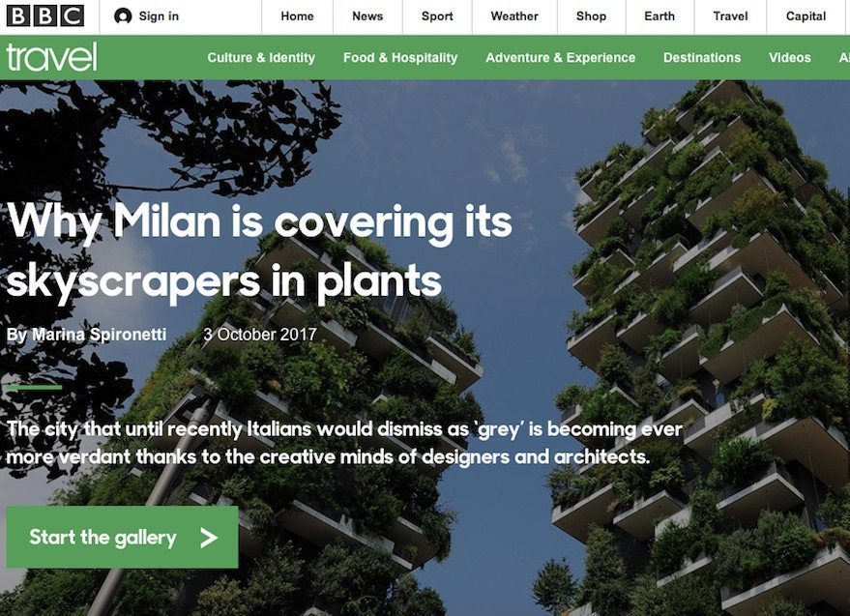The width and height of the screenshot is (850, 616).
Task: Visit the BBC Shop link
Action: click(591, 16)
